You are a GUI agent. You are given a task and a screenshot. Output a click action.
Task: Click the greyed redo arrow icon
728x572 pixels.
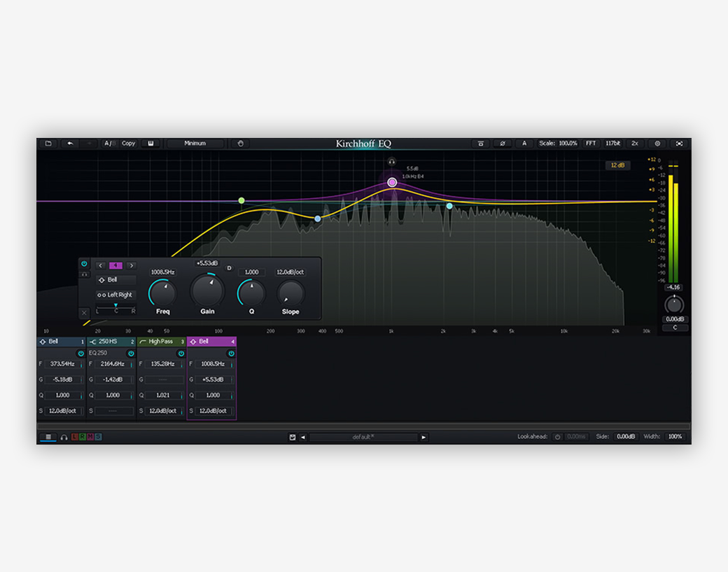click(89, 144)
